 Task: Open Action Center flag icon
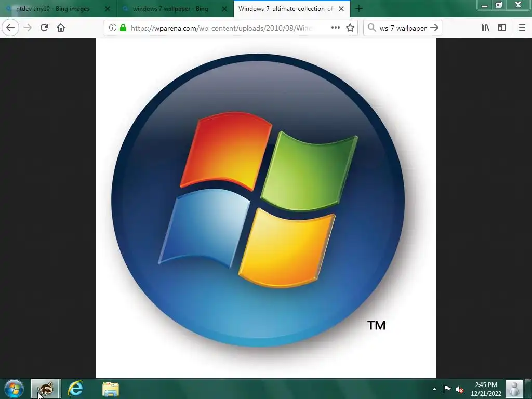click(x=447, y=389)
